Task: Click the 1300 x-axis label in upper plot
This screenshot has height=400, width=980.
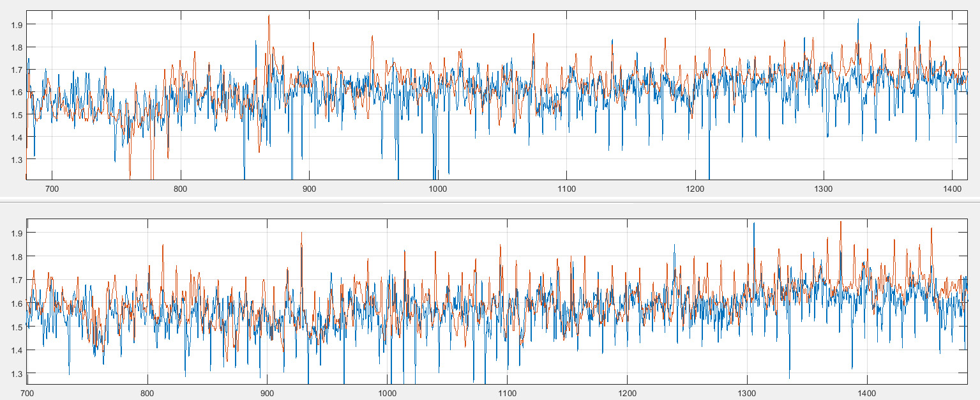Action: click(824, 189)
